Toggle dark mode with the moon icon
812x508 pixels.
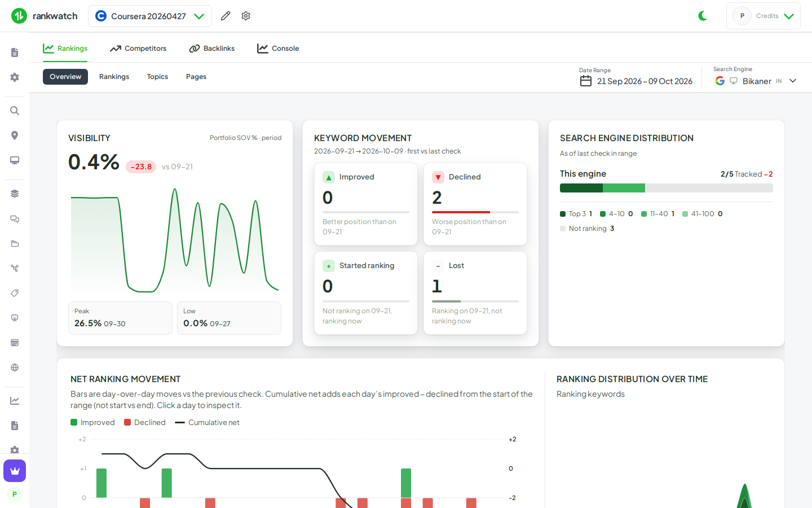click(x=703, y=16)
